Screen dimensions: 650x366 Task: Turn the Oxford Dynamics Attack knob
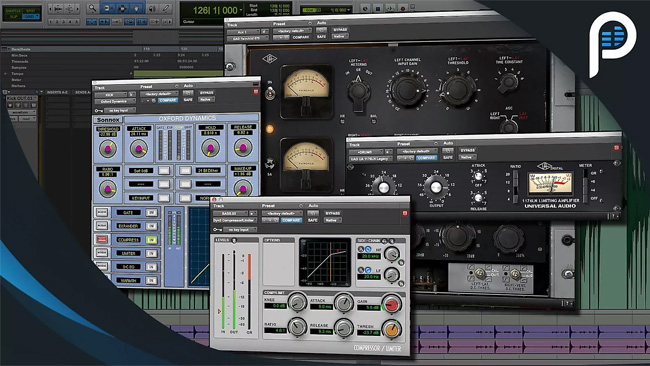[x=139, y=148]
